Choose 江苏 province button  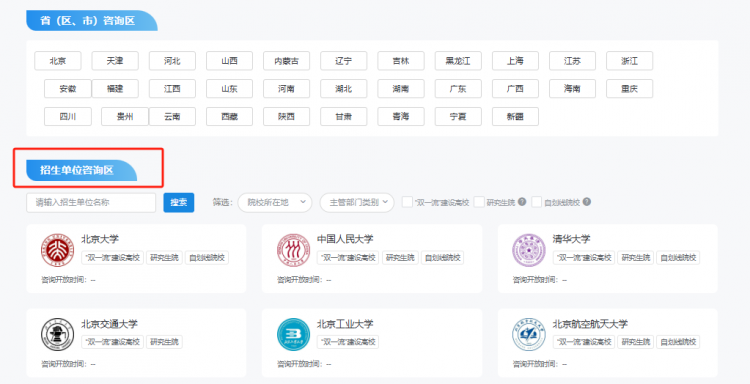click(x=572, y=61)
